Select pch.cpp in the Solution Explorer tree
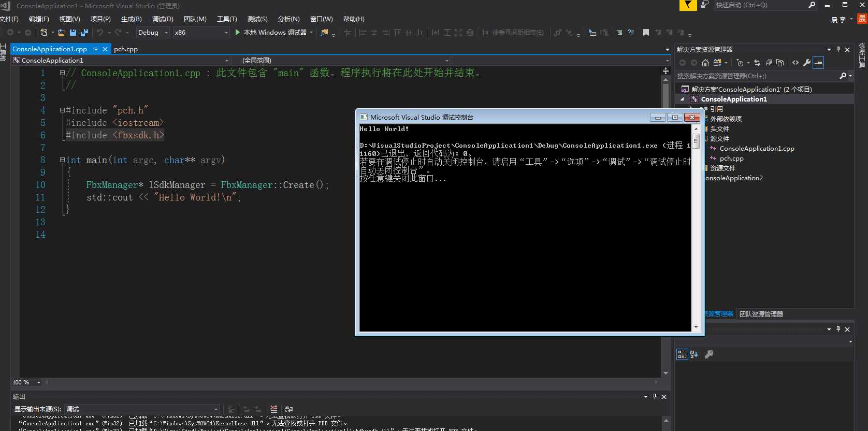The height and width of the screenshot is (431, 868). coord(731,159)
